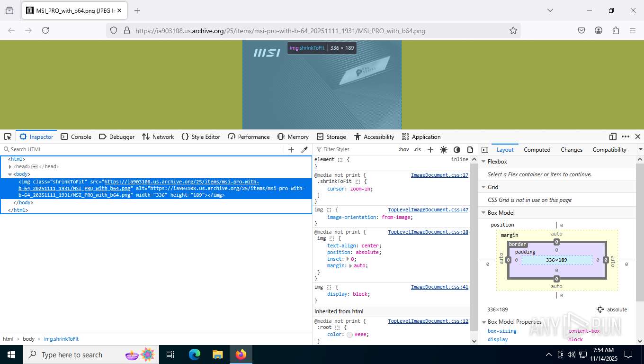The image size is (644, 364).
Task: Open the Save to Pocket icon
Action: [581, 30]
